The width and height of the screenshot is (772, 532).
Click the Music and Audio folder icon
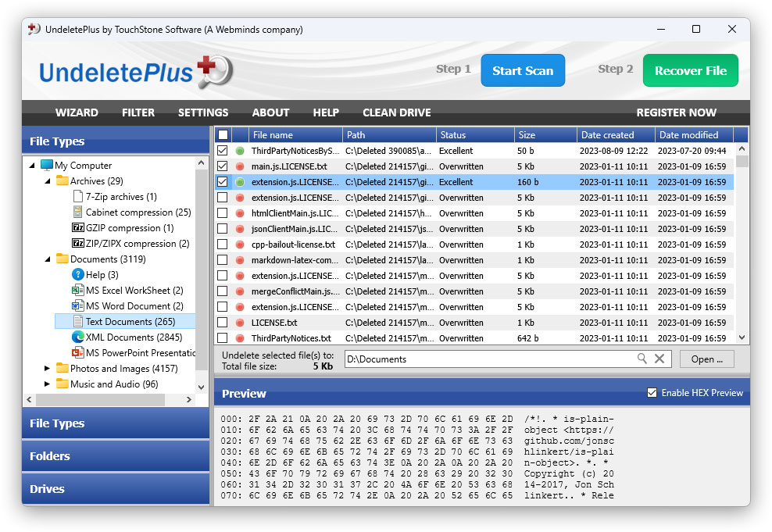click(62, 384)
